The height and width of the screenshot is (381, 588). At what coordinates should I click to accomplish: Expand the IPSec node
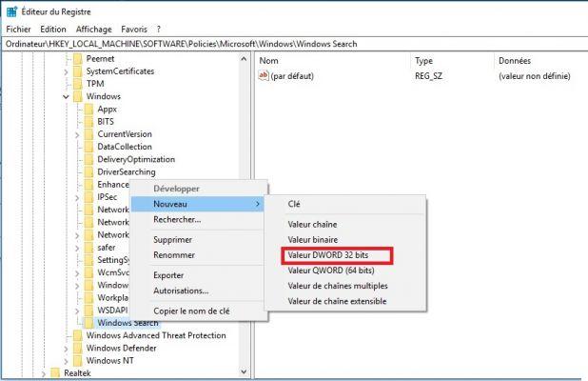(77, 197)
